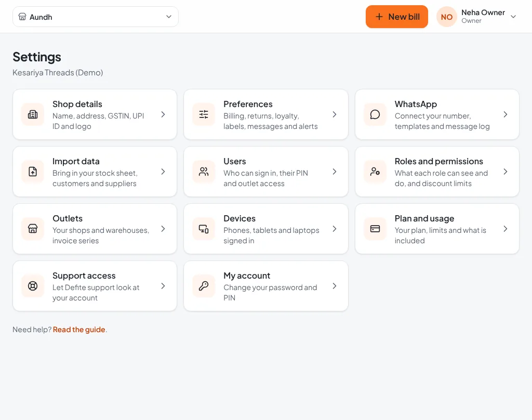Click 'Phones, tablets and laptops signed in'

(271, 235)
